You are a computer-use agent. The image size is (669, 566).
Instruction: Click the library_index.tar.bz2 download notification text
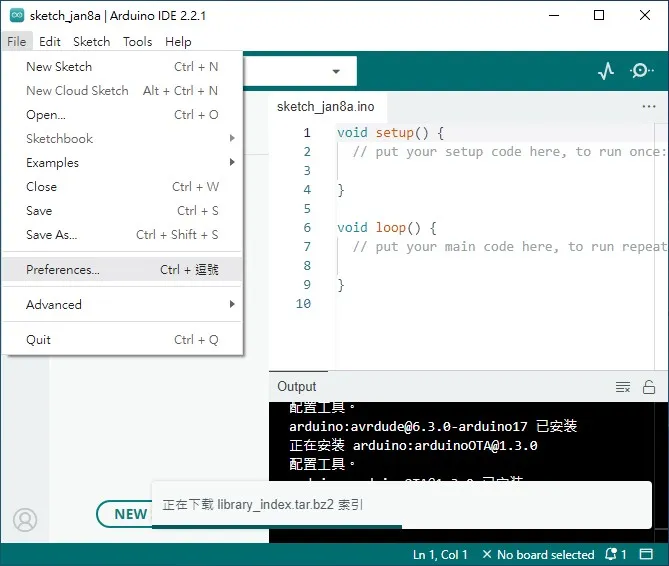click(x=262, y=505)
